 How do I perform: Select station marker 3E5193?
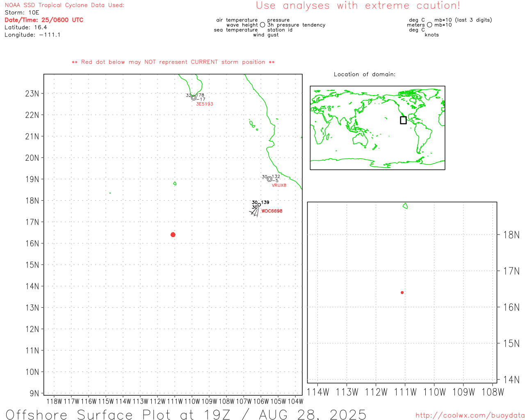coord(194,98)
